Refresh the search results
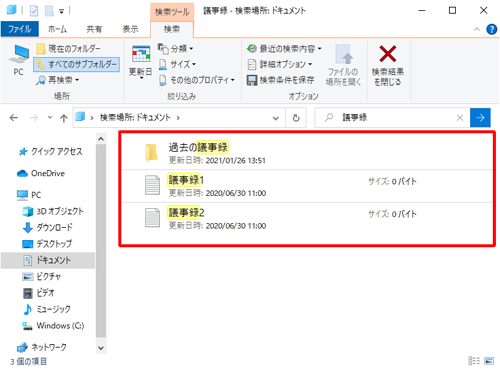The width and height of the screenshot is (500, 370). pyautogui.click(x=296, y=118)
